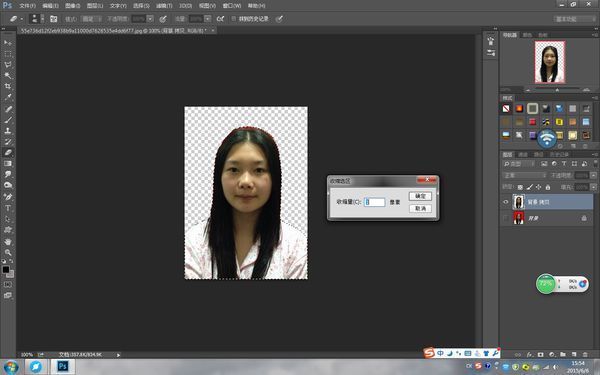Open the eraser tool preset dropdown
600x375 pixels.
click(x=22, y=19)
